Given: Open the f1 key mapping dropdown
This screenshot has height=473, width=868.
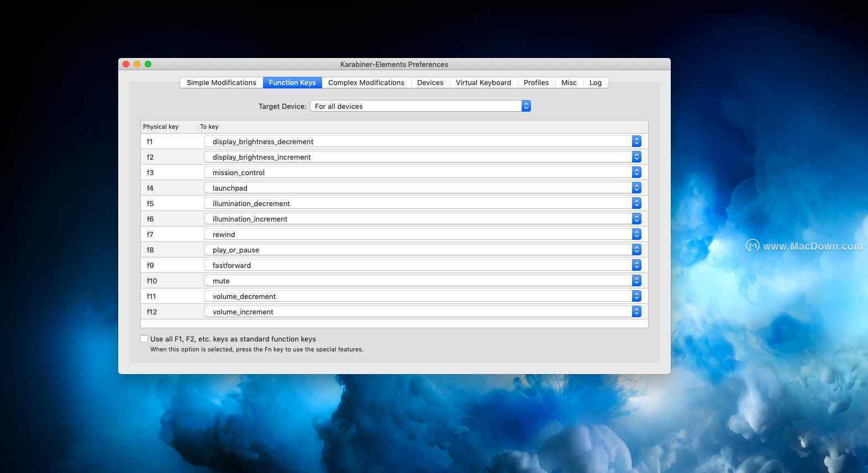Looking at the screenshot, I should tap(423, 141).
